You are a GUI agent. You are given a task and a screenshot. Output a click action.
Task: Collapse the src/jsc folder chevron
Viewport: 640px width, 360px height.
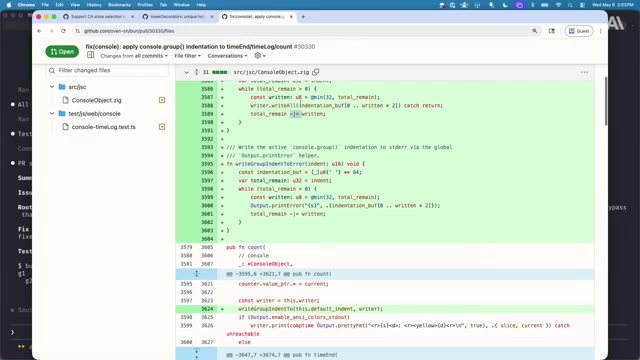[52, 87]
